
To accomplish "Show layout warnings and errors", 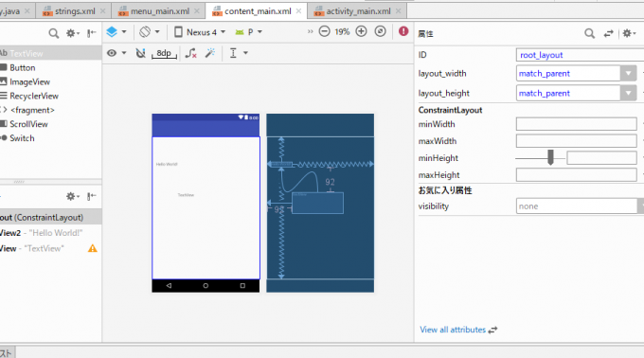I will click(x=403, y=31).
